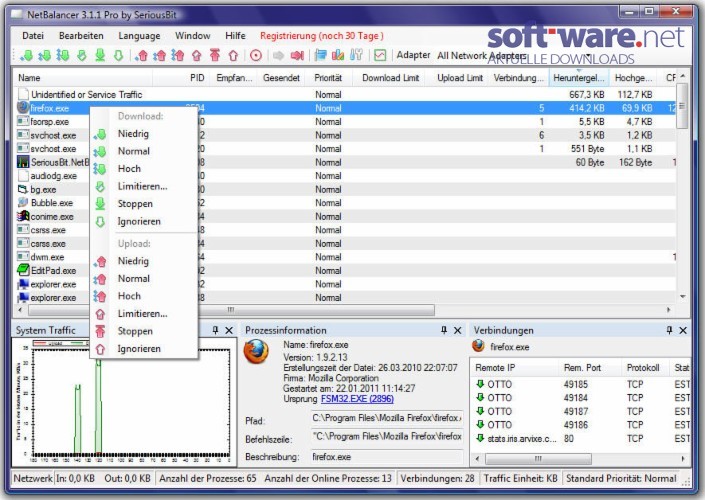The width and height of the screenshot is (705, 500).
Task: Click the normal upload priority toolbar icon
Action: pos(160,56)
